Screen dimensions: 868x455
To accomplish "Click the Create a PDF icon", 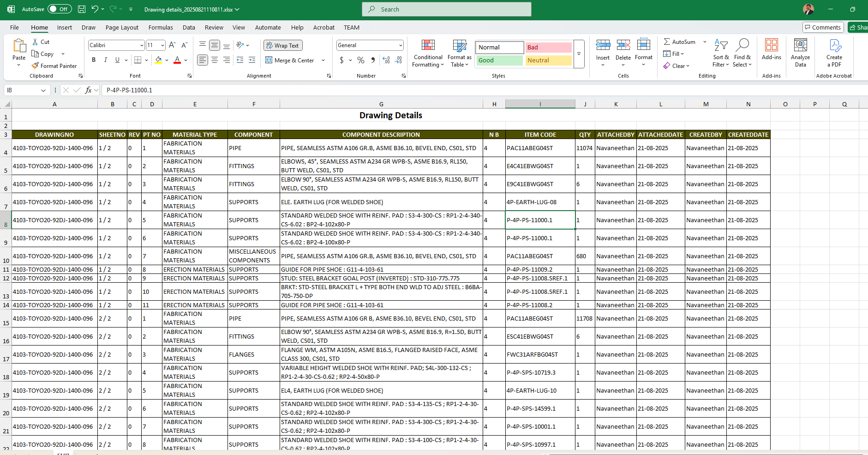I will pyautogui.click(x=834, y=45).
